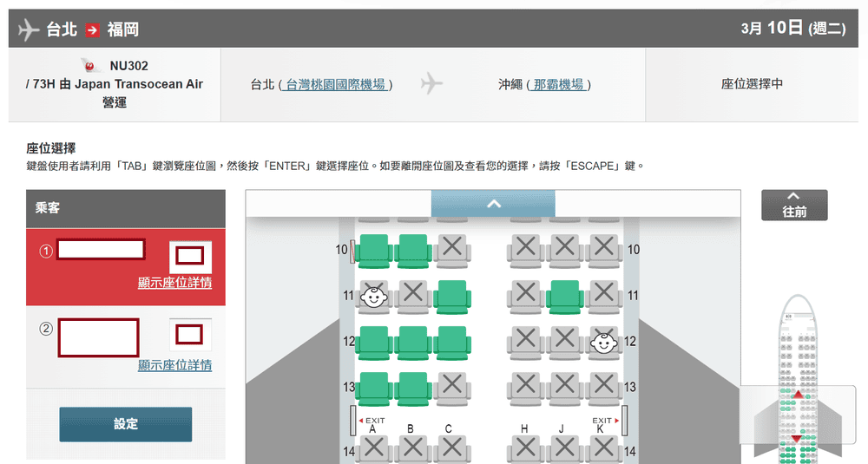This screenshot has width=868, height=464.
Task: Click flight number NU302
Action: tap(129, 66)
